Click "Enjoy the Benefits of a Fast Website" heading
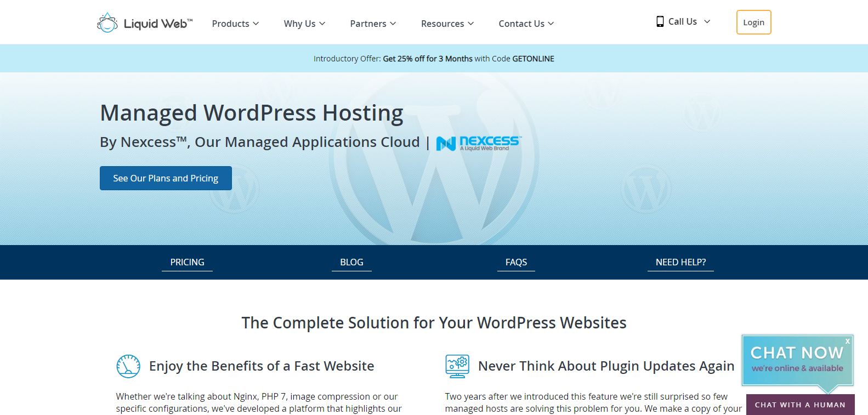868x415 pixels. (x=262, y=366)
